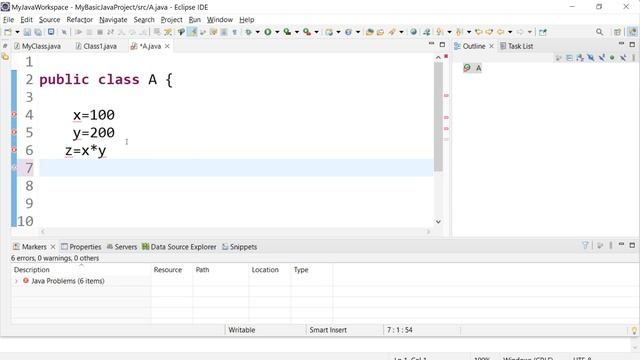The height and width of the screenshot is (360, 640).
Task: Click the horizontal scrollbar right arrow in the editor
Action: [428, 231]
